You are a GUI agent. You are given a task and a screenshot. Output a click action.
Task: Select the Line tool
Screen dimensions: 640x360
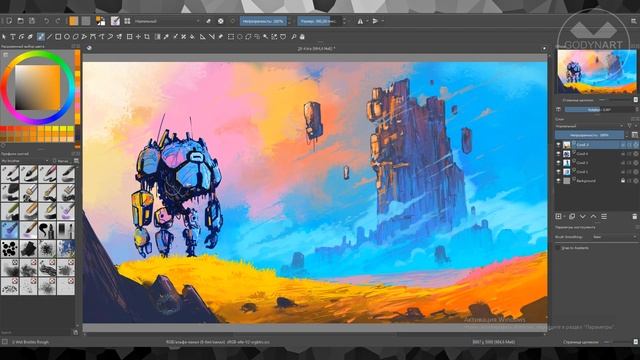(49, 37)
